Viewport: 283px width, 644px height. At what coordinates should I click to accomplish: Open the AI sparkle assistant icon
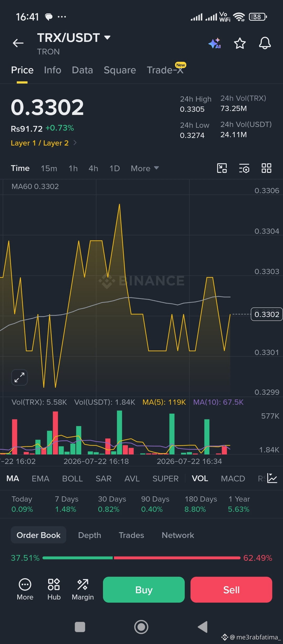pyautogui.click(x=215, y=43)
